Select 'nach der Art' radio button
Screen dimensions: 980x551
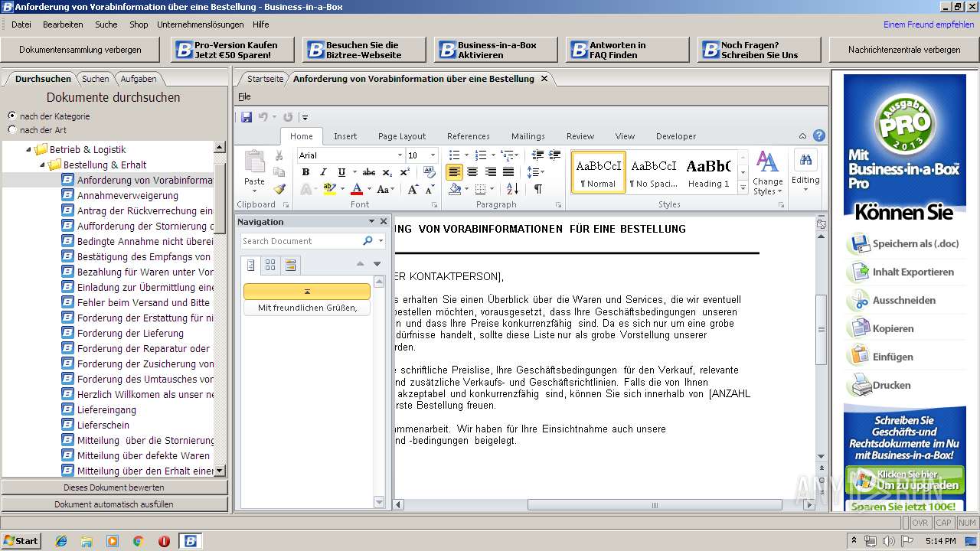(11, 129)
